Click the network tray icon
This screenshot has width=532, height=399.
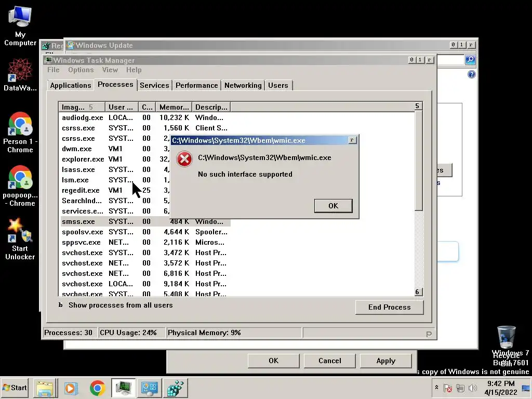tap(460, 388)
